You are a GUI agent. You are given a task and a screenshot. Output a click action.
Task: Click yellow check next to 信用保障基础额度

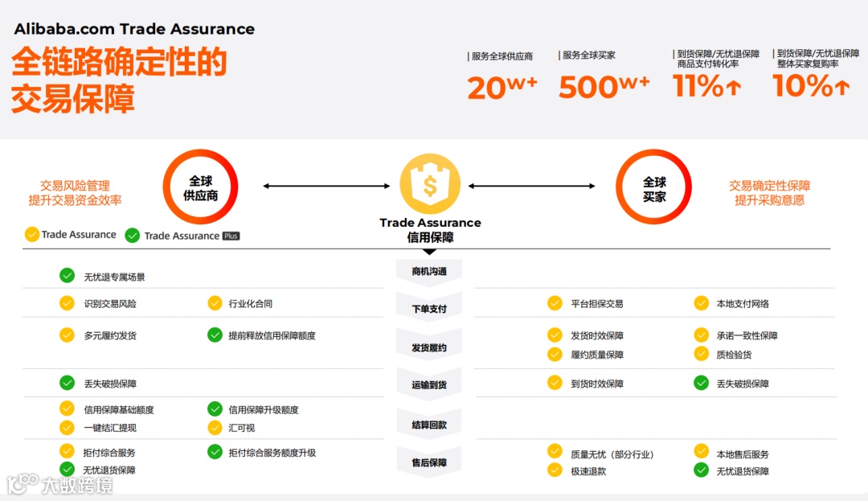[67, 409]
